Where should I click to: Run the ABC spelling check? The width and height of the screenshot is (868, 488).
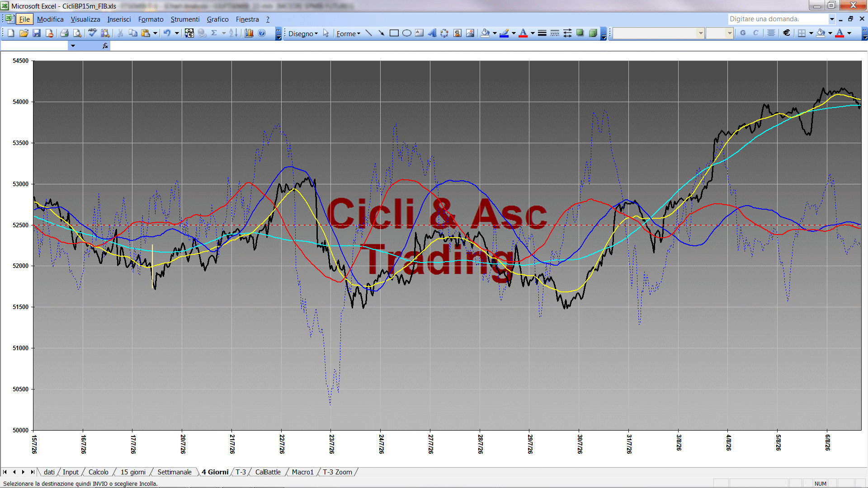pyautogui.click(x=92, y=33)
